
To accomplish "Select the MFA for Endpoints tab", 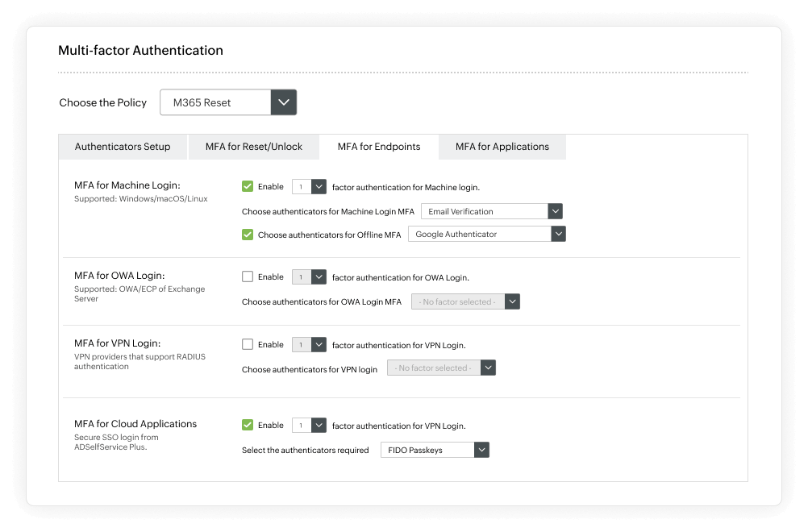I will point(378,147).
